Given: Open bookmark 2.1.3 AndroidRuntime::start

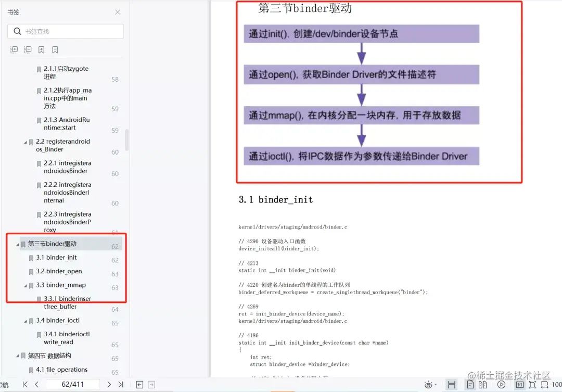Looking at the screenshot, I should coord(67,123).
